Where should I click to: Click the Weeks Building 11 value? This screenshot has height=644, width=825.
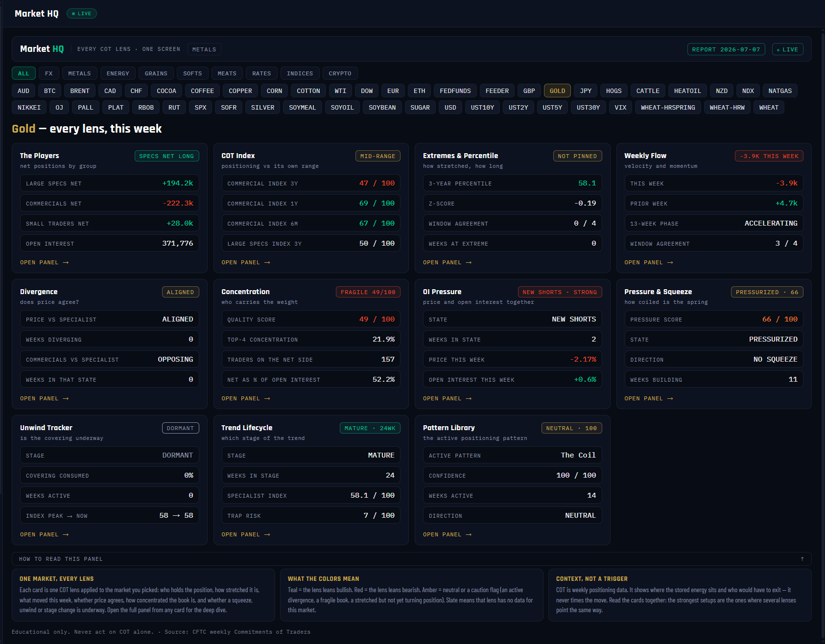793,379
